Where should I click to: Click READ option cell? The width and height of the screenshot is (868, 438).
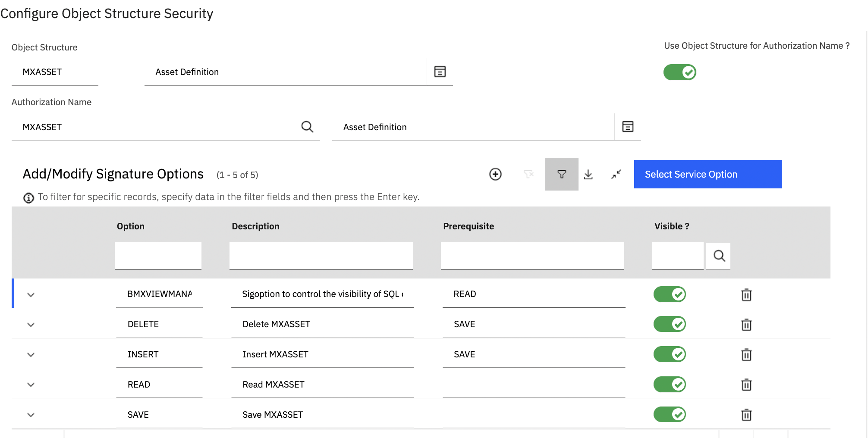[x=159, y=385]
